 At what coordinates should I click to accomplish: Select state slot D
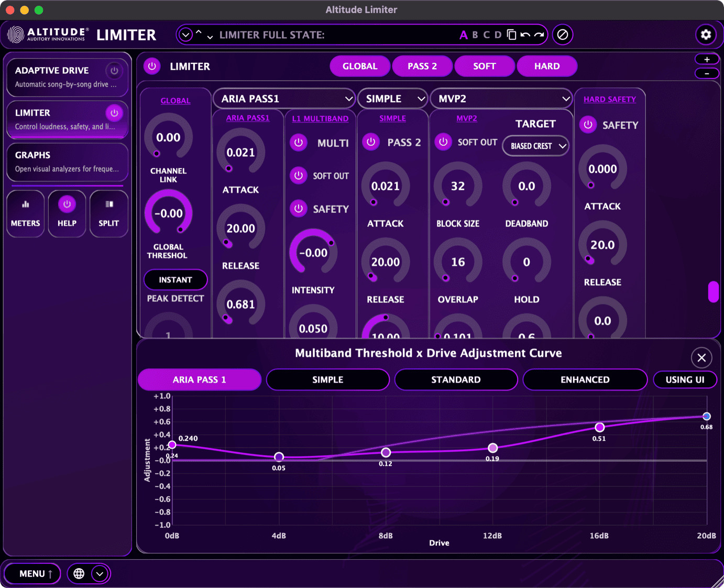coord(498,35)
